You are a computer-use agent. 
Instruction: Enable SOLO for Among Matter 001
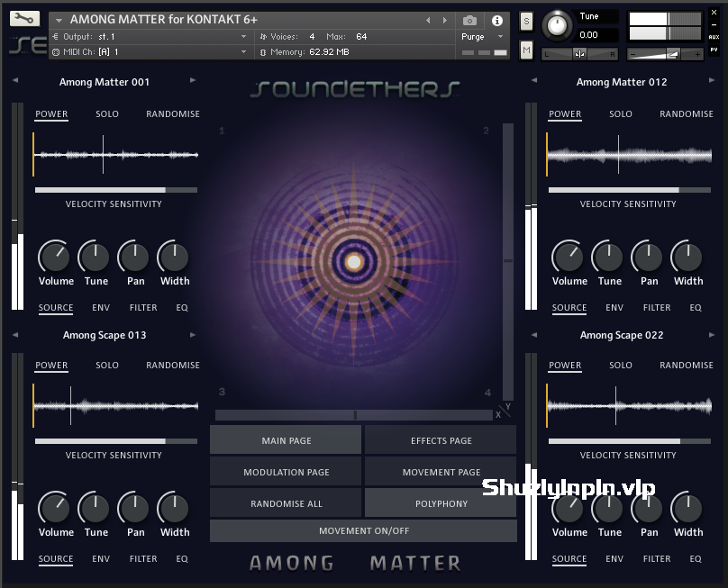point(107,114)
